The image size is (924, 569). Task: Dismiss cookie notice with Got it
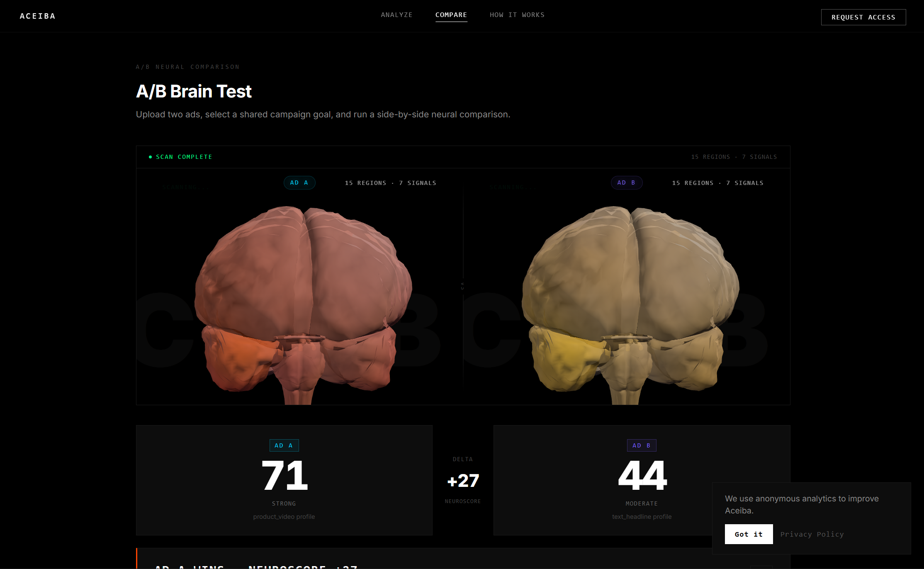[x=748, y=534]
